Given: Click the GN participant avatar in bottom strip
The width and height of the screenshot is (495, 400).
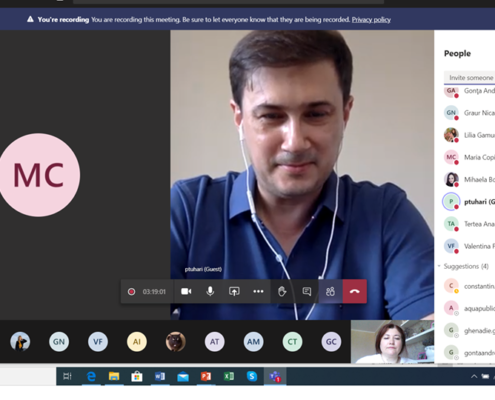Looking at the screenshot, I should (59, 342).
